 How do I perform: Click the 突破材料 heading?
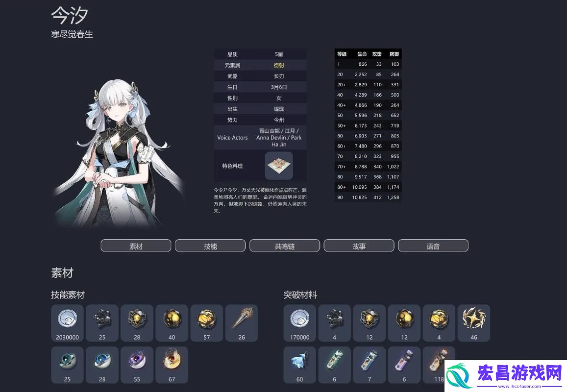point(300,294)
